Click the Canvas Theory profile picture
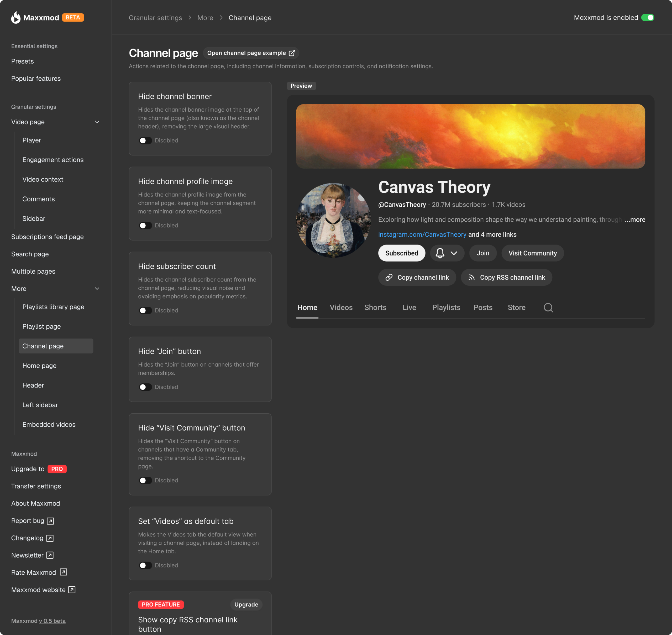Viewport: 672px width, 635px height. click(x=333, y=220)
